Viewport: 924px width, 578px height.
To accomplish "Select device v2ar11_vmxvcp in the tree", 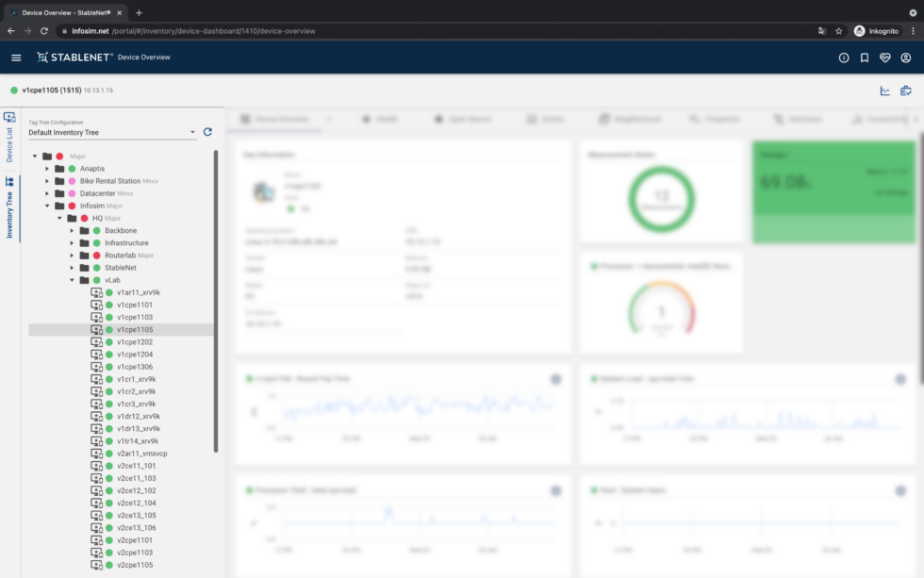I will coord(141,454).
